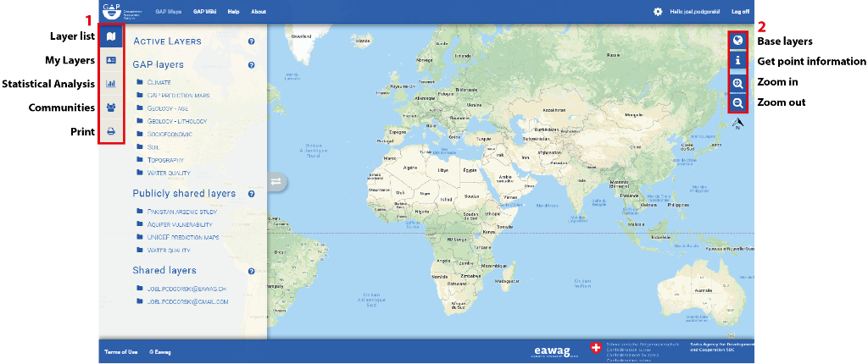Select GAP Maps in top menu
This screenshot has height=364, width=868.
[169, 12]
